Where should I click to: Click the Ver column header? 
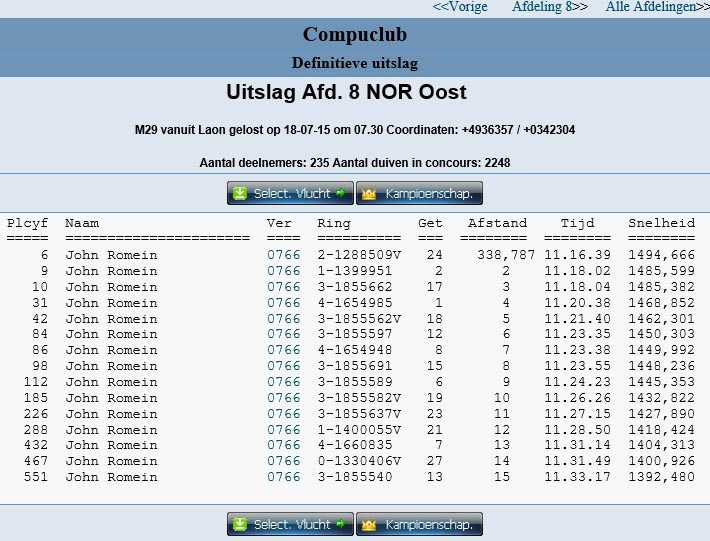pos(279,223)
